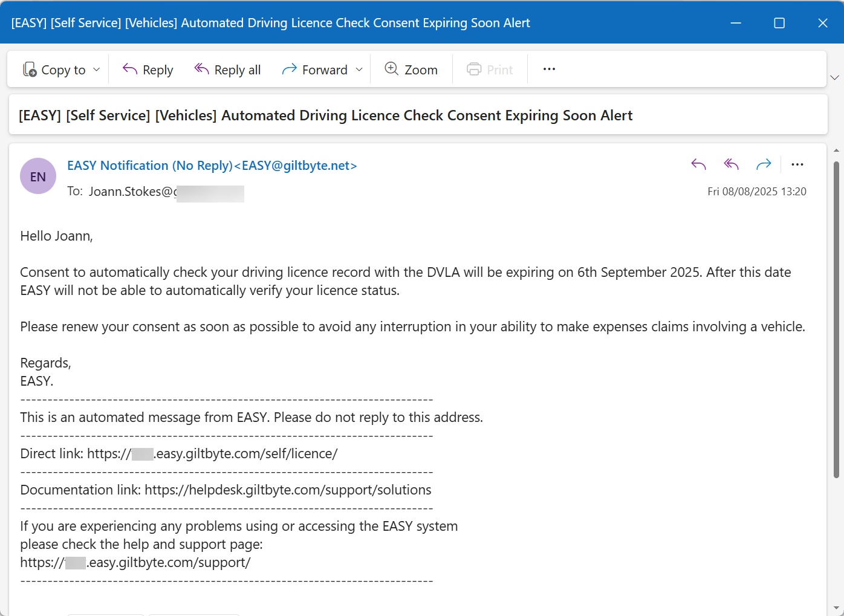Viewport: 844px width, 616px height.
Task: Maximize the email window
Action: (x=779, y=22)
